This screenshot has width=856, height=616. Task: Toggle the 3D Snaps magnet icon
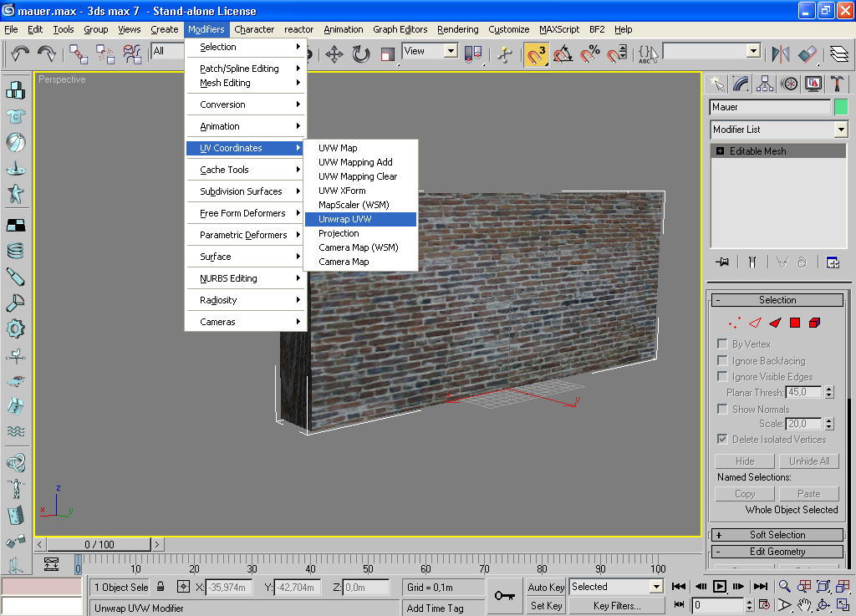pyautogui.click(x=536, y=54)
